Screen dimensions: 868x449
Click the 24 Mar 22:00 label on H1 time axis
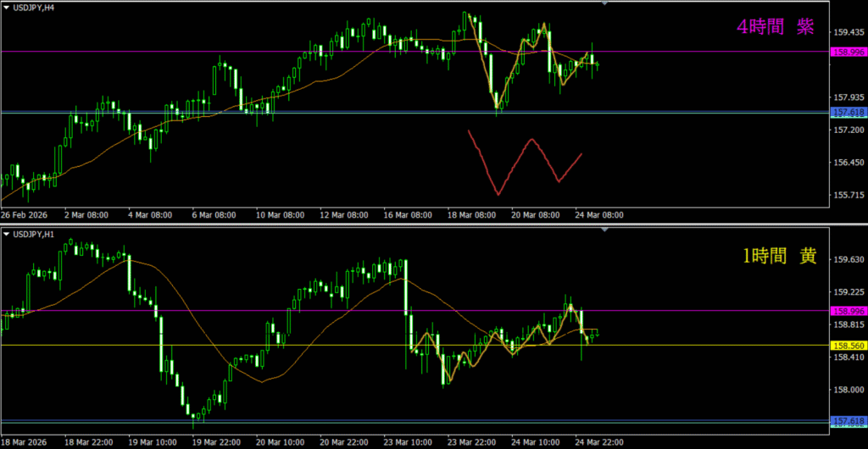598,441
